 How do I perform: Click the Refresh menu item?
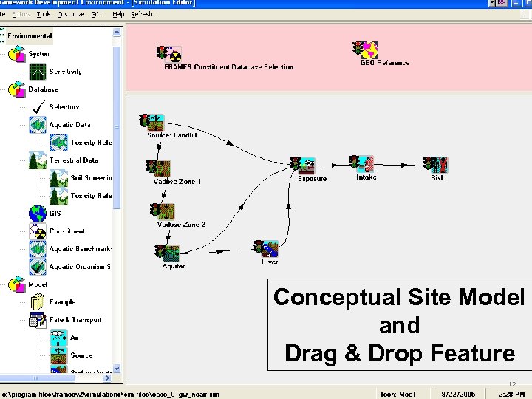[145, 14]
